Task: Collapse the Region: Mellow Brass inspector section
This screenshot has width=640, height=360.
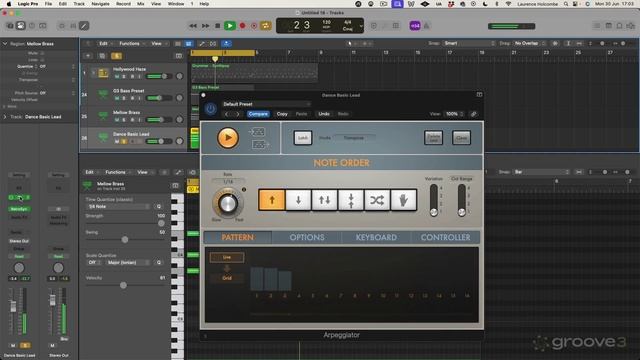Action: pyautogui.click(x=5, y=44)
